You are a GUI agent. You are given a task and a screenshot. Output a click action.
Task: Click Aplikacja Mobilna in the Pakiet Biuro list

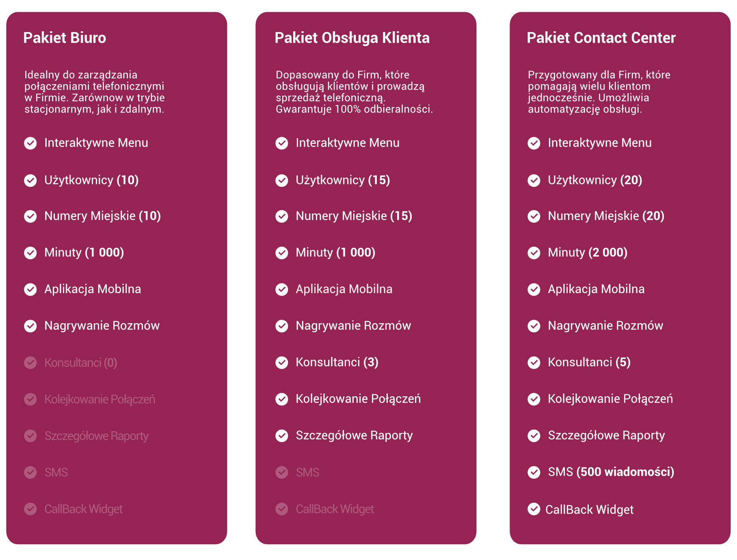coord(93,289)
